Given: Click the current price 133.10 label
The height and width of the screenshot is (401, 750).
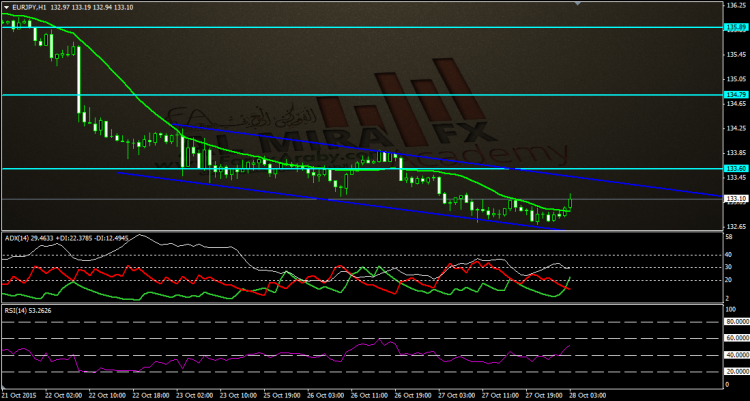Looking at the screenshot, I should pos(735,199).
